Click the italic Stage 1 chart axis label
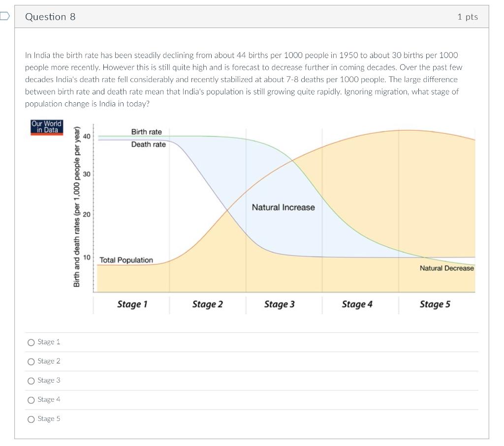Viewport: 504px width, 446px height. (x=132, y=304)
